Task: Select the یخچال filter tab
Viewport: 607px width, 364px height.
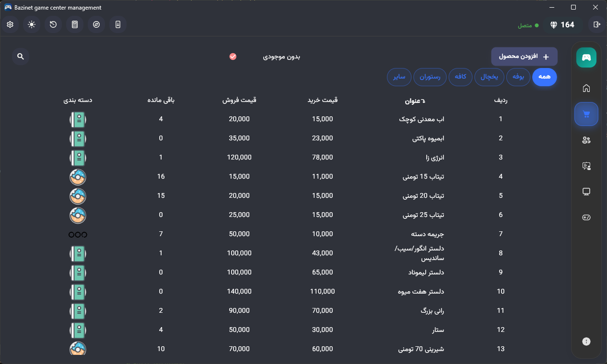Action: (490, 77)
